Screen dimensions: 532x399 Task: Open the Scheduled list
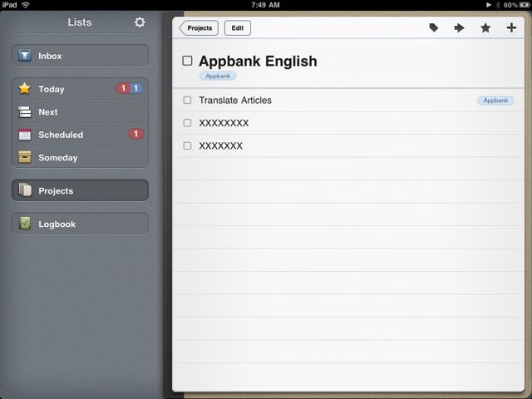point(80,135)
